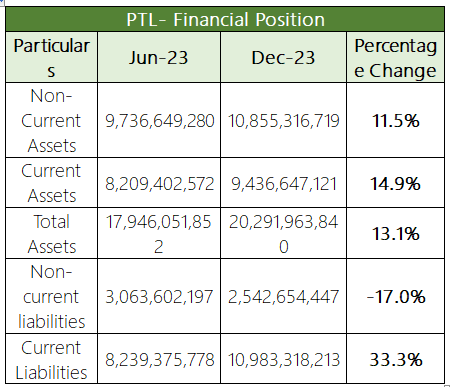The height and width of the screenshot is (387, 451).
Task: Click the PTL- Financial Position title cell
Action: (225, 19)
